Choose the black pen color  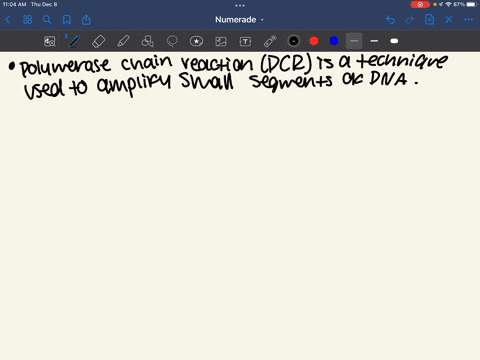click(x=294, y=41)
